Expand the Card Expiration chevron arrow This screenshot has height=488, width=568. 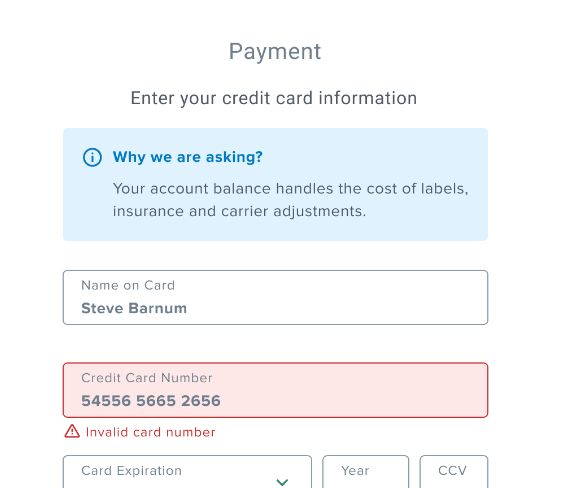[x=282, y=482]
